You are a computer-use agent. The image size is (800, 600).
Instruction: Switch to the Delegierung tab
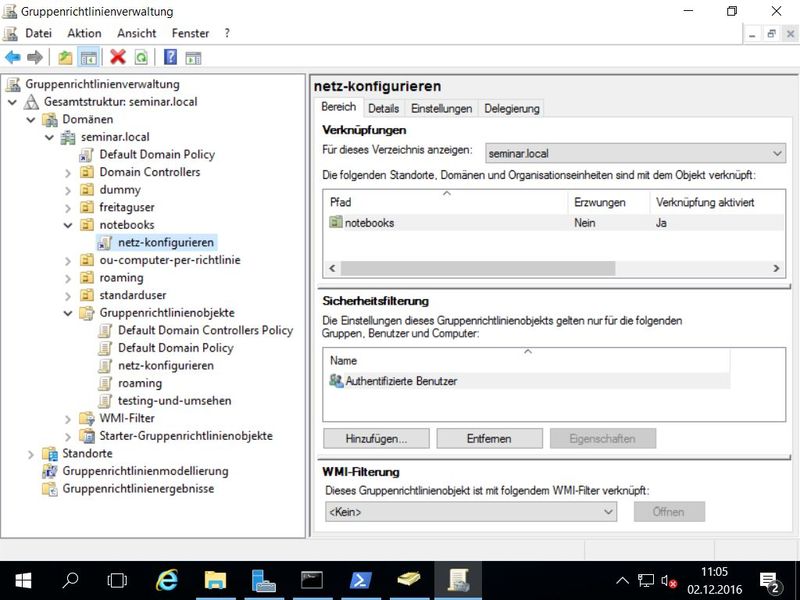point(512,108)
